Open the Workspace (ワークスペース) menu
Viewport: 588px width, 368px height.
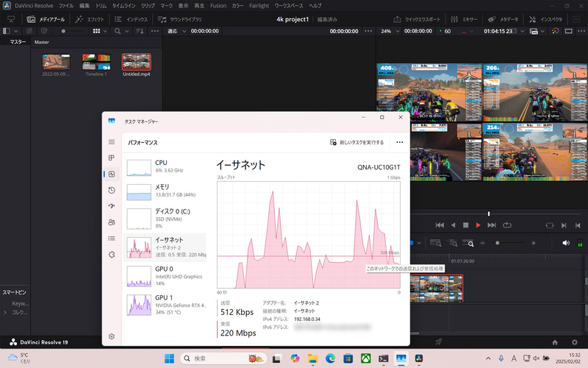[289, 6]
